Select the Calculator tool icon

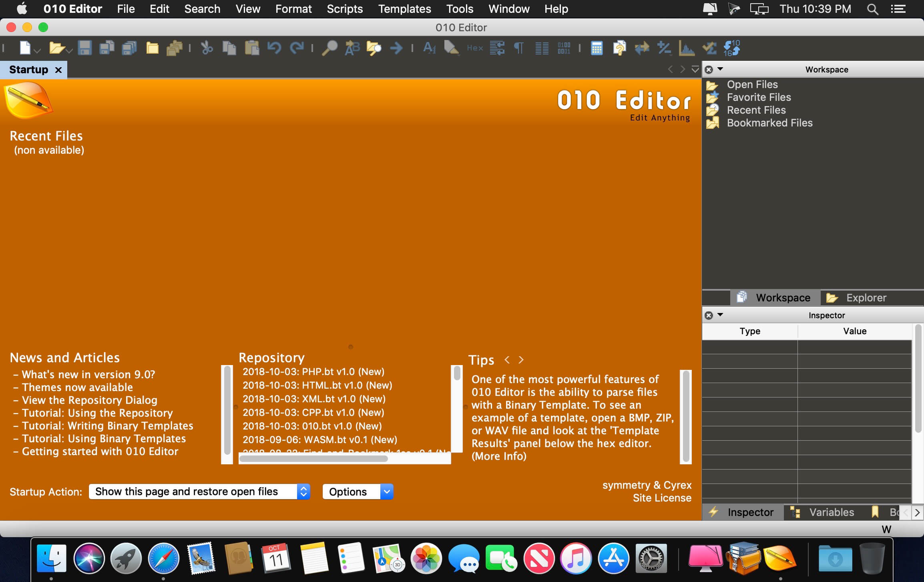pos(595,48)
